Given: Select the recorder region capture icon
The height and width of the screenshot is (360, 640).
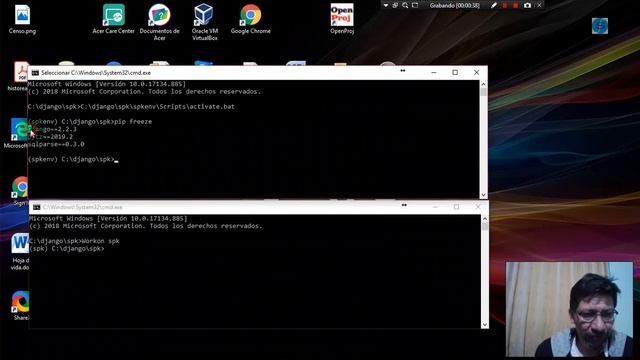Looking at the screenshot, I should pyautogui.click(x=415, y=5).
